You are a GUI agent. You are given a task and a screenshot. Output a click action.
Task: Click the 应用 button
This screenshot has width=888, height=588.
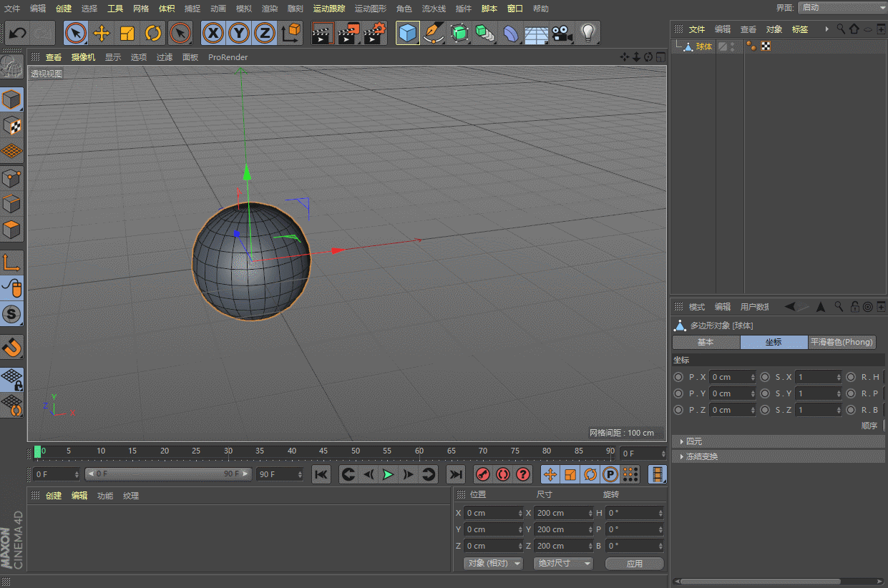point(634,564)
